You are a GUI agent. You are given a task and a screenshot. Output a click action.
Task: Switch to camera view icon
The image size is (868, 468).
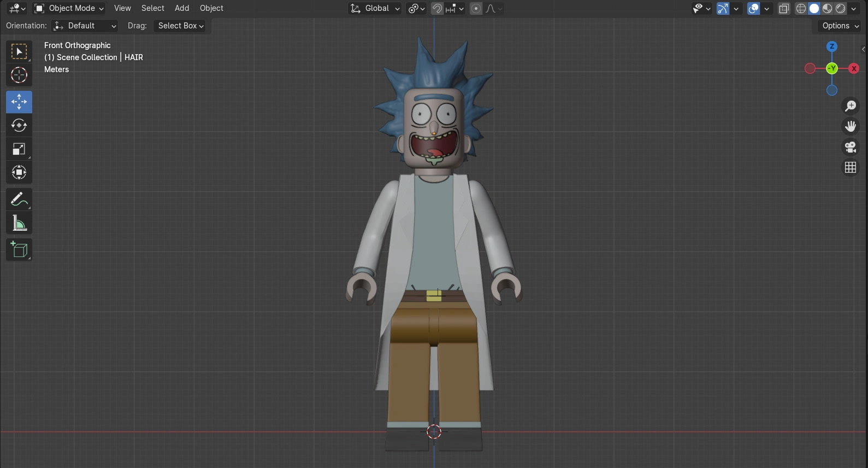click(x=851, y=147)
